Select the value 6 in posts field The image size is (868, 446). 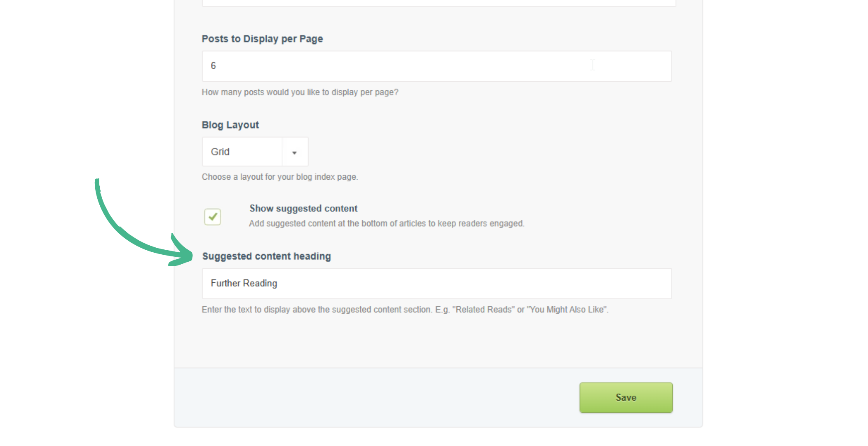pyautogui.click(x=214, y=66)
